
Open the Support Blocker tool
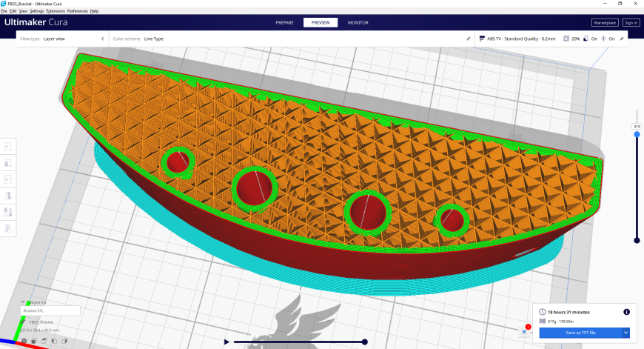coord(8,228)
